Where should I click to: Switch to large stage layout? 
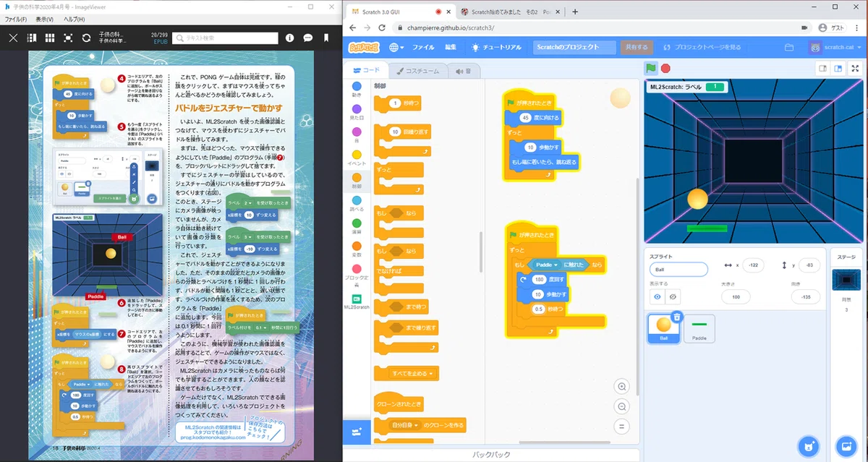(x=838, y=69)
